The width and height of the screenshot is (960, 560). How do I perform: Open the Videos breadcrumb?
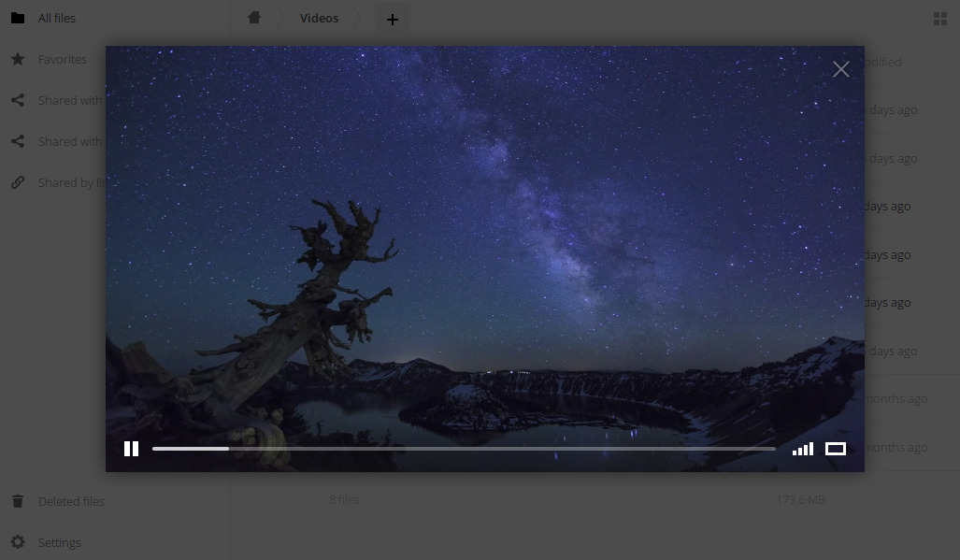click(x=319, y=18)
